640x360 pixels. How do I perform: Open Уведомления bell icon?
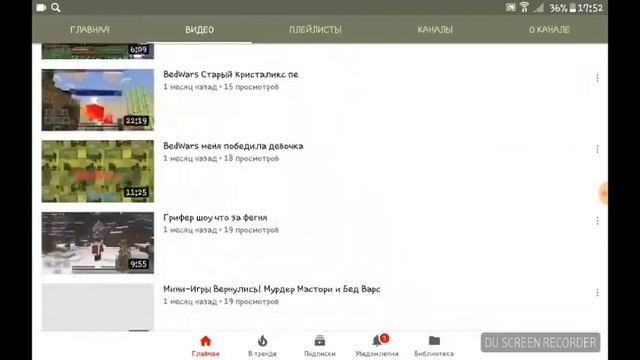(377, 345)
